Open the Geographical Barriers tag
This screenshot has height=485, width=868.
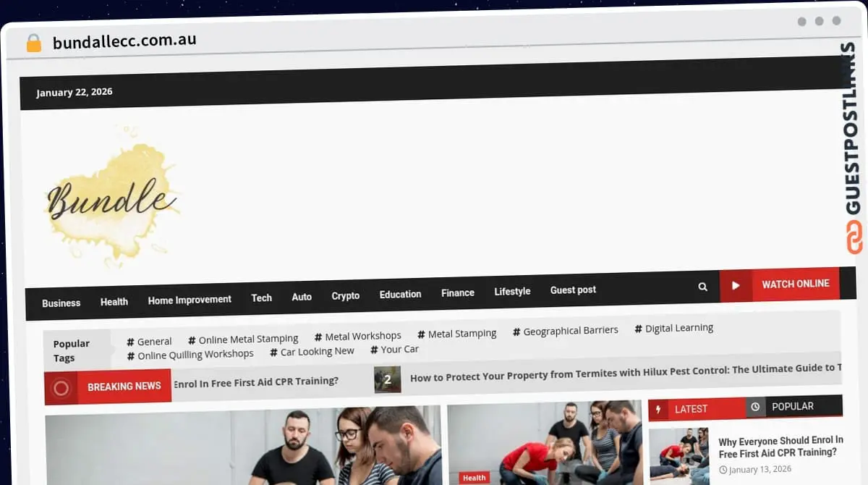tap(565, 331)
